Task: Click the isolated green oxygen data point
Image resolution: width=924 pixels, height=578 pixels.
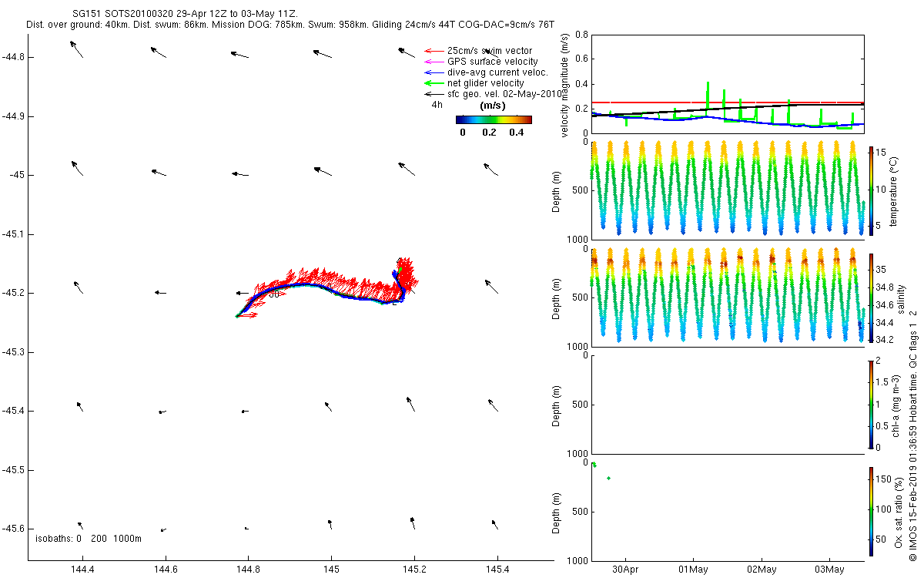Action: point(608,479)
